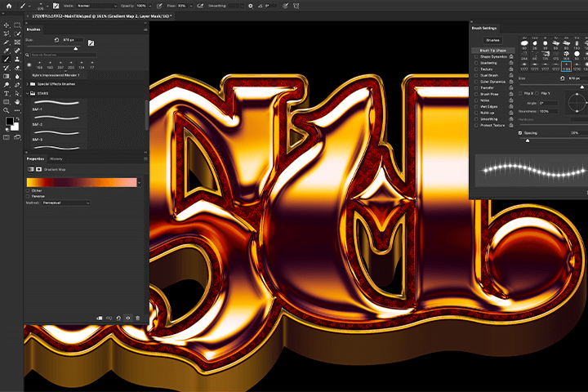Switch to the History tab
Viewport: 588px width, 392px height.
pos(56,158)
